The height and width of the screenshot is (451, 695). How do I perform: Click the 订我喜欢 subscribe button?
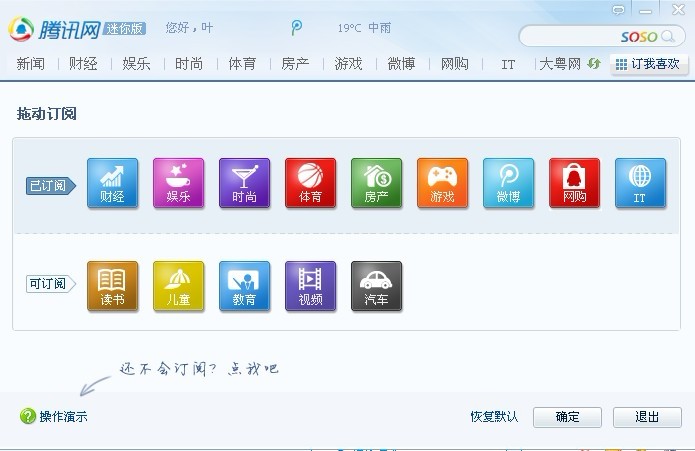[x=649, y=65]
